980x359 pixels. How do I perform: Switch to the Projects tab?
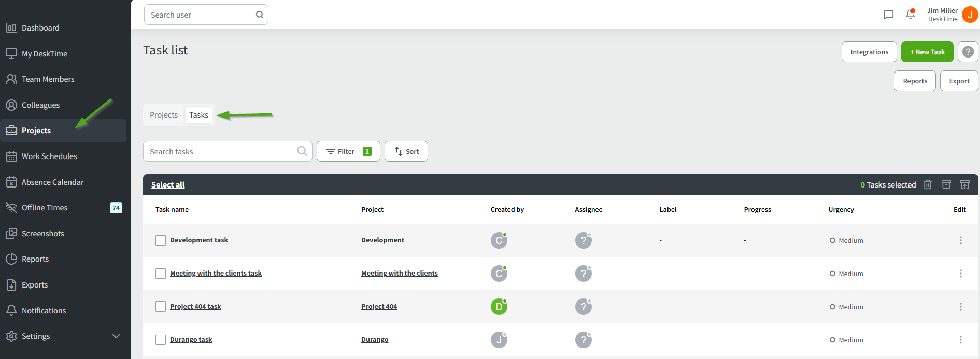click(x=164, y=115)
